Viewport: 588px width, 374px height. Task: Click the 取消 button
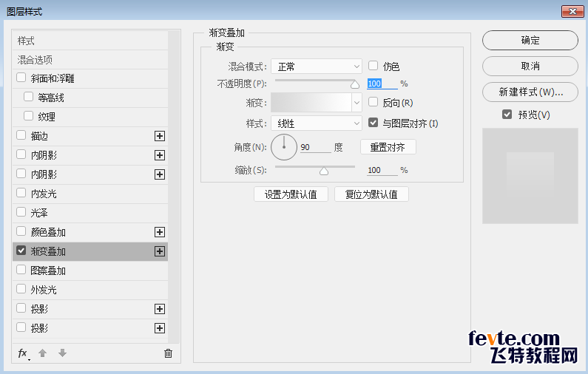coord(530,66)
